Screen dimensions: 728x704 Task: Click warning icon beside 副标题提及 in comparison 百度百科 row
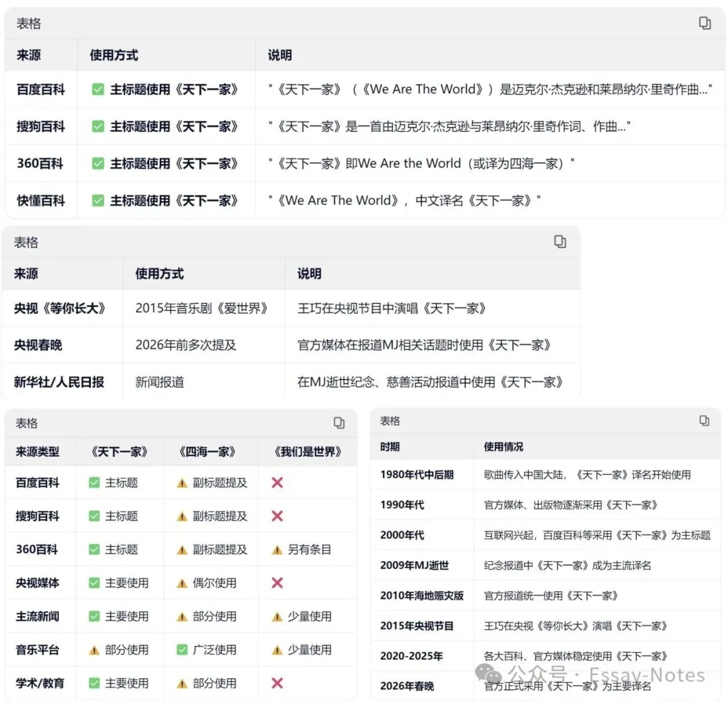pos(182,483)
